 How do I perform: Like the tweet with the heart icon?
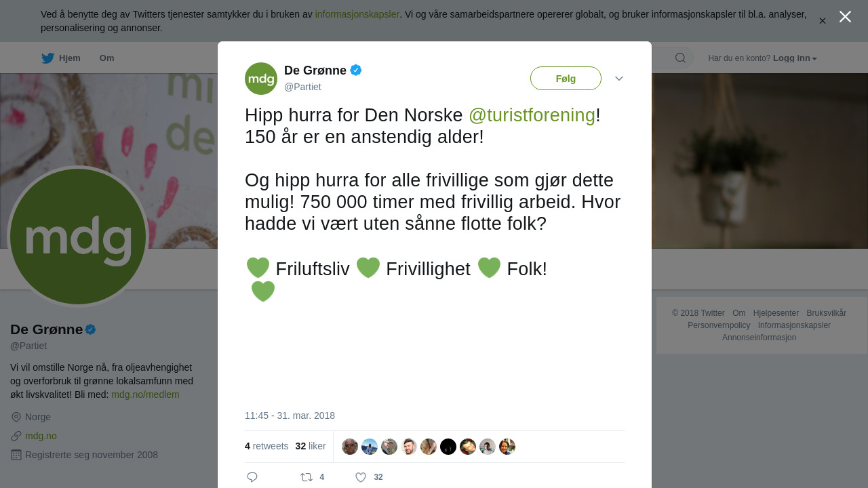pos(361,477)
